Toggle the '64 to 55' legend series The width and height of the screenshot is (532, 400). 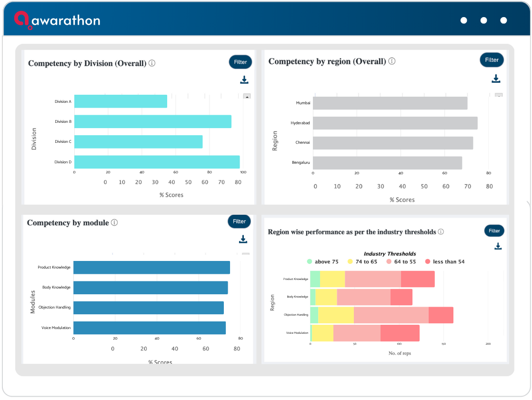(x=401, y=261)
